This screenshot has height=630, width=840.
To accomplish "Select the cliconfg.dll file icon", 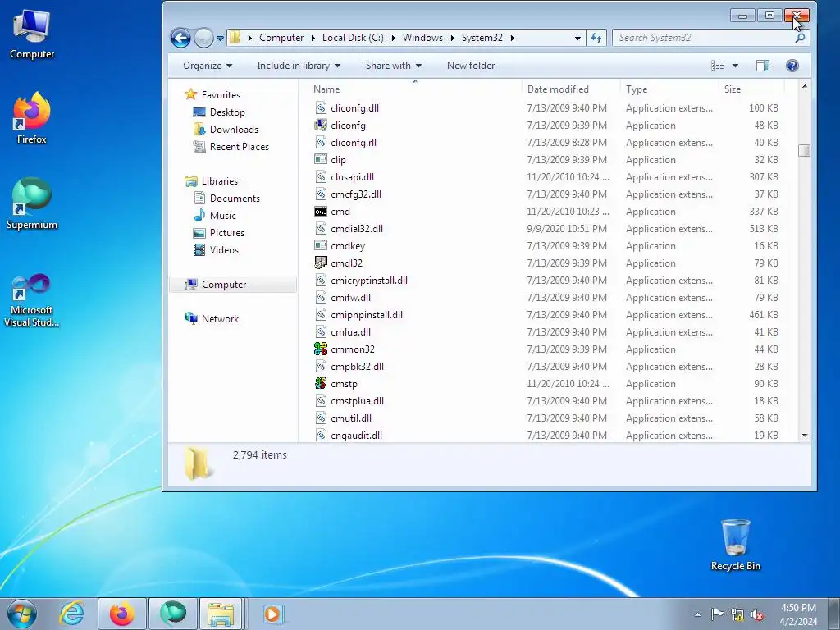I will 321,108.
